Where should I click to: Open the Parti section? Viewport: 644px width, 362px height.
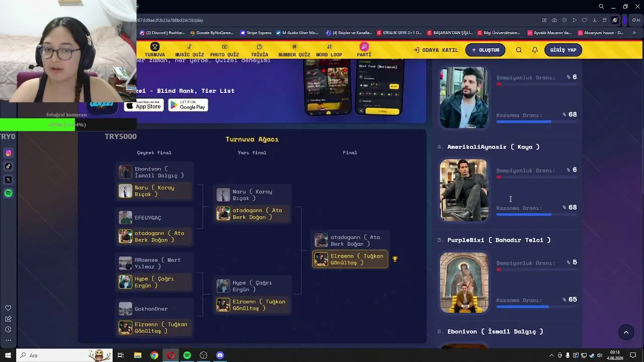364,50
